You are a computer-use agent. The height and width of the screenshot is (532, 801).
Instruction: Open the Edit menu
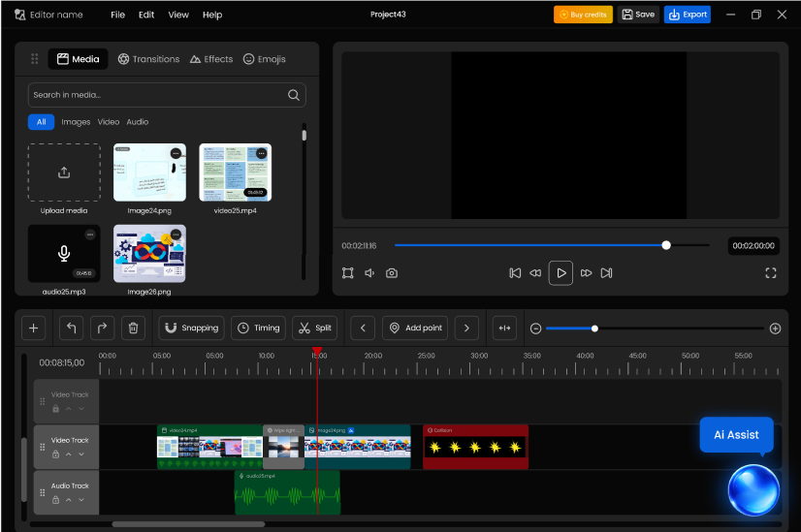[146, 15]
